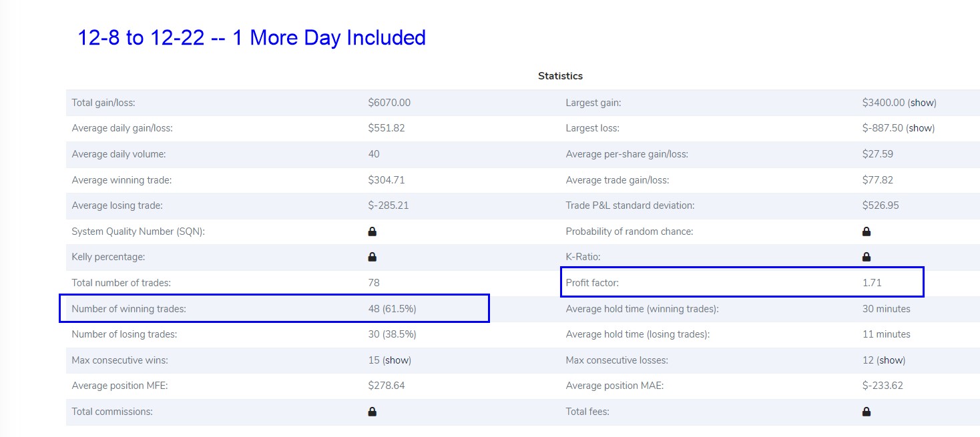The height and width of the screenshot is (437, 980).
Task: Click the Total commissions label
Action: pos(112,412)
